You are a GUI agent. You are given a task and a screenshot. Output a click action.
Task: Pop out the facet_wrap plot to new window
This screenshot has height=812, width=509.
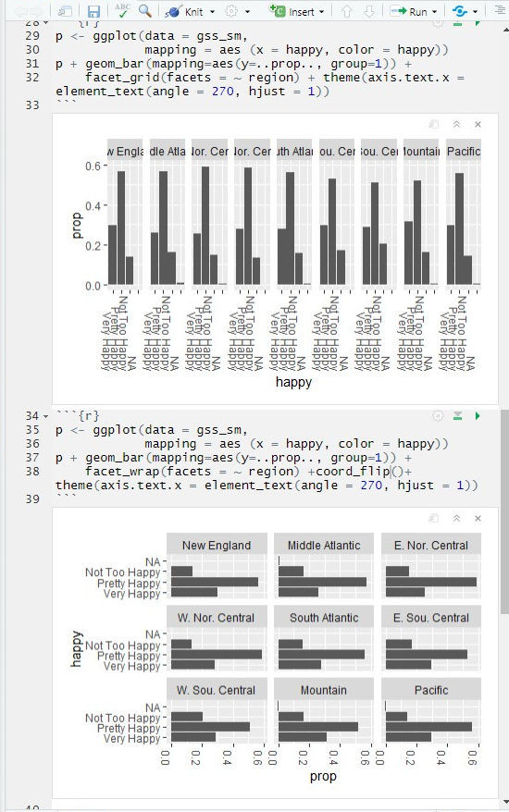(x=434, y=519)
